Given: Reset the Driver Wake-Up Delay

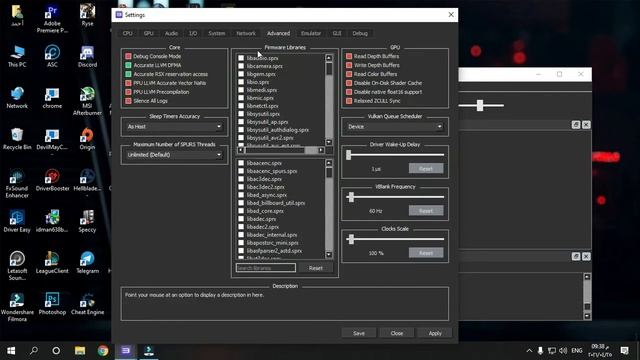Looking at the screenshot, I should 426,169.
